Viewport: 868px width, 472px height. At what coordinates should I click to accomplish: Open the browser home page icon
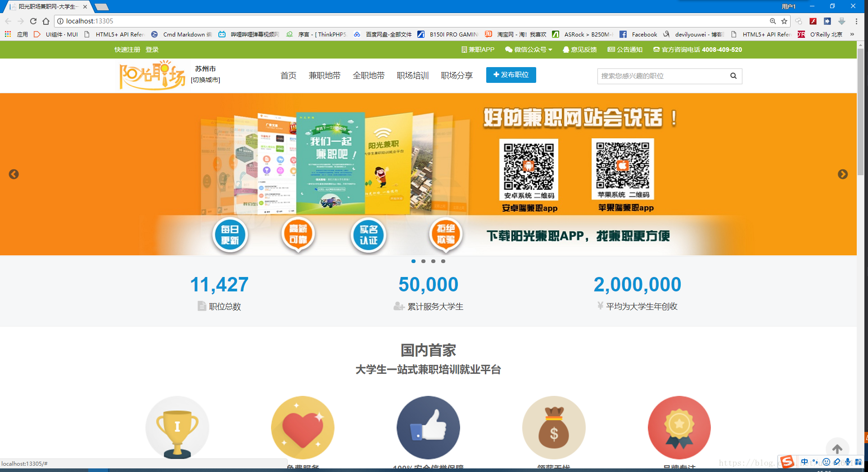46,21
